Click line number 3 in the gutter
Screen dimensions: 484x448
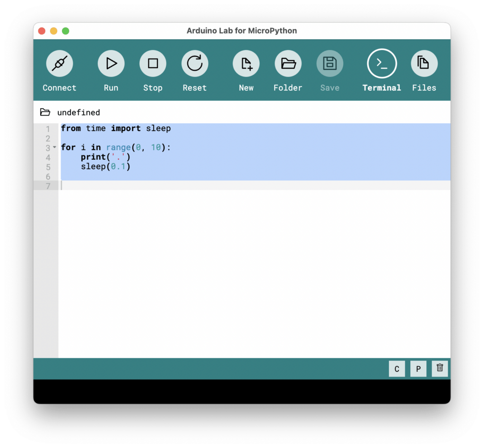[47, 147]
